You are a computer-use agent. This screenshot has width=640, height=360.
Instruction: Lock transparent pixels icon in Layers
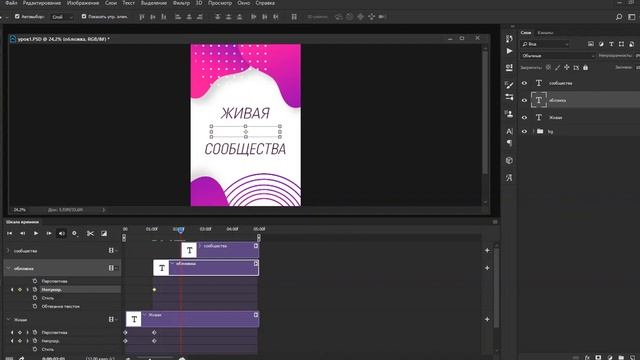tap(548, 67)
